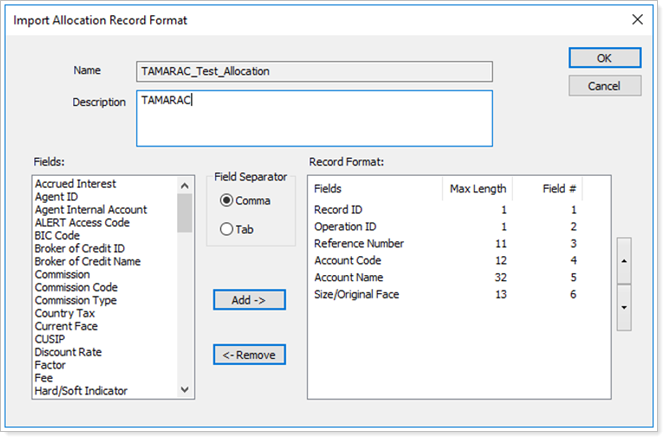
Task: Click the move field up arrow button
Action: [624, 261]
